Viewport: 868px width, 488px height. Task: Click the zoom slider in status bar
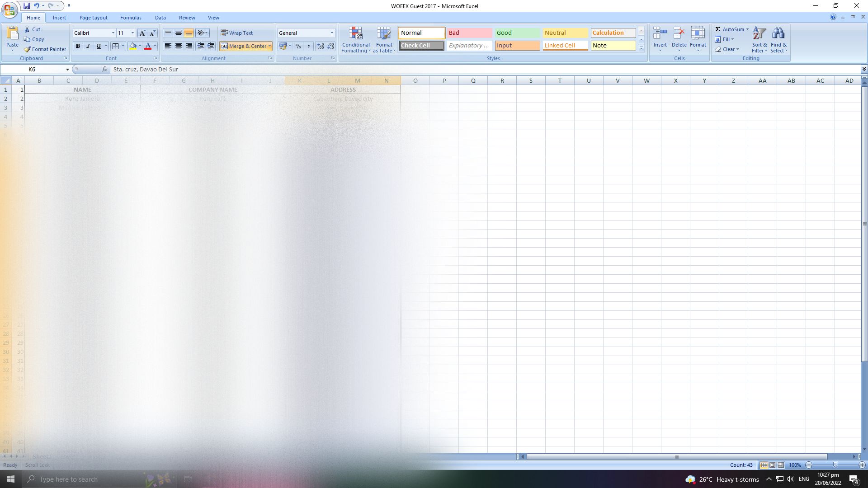[x=835, y=465]
